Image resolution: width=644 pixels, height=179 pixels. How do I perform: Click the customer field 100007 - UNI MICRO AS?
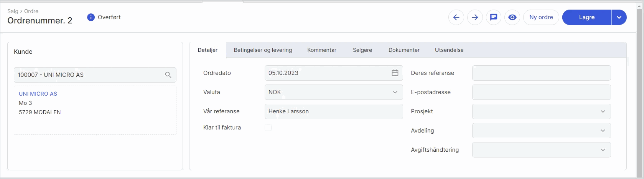95,75
